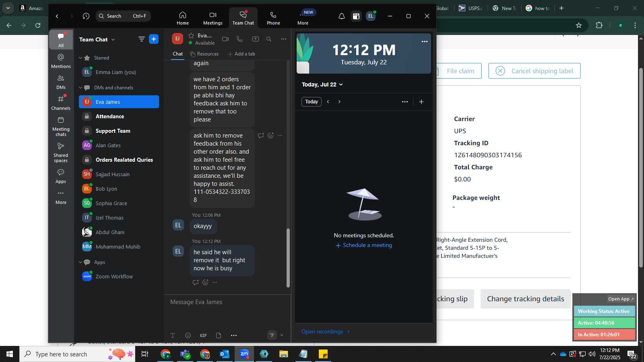Open the chat filter icon
This screenshot has width=644, height=362.
(x=141, y=39)
